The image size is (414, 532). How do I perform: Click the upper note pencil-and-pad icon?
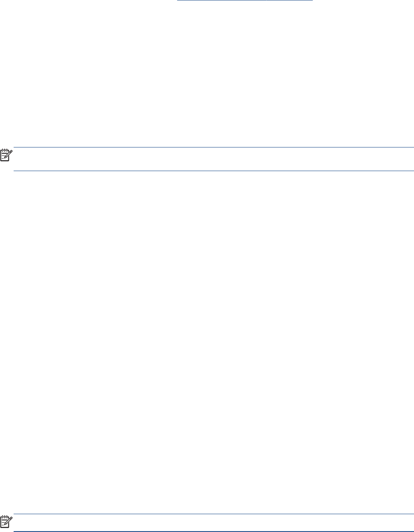click(6, 155)
